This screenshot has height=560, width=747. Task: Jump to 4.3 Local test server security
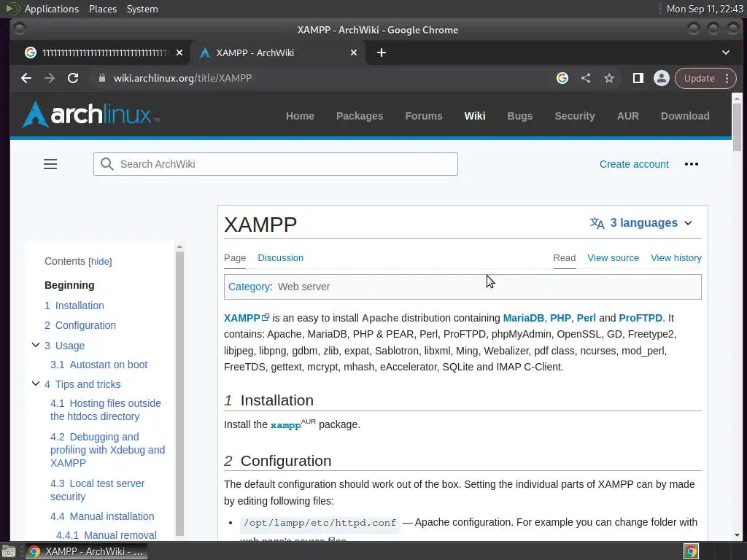pos(97,490)
